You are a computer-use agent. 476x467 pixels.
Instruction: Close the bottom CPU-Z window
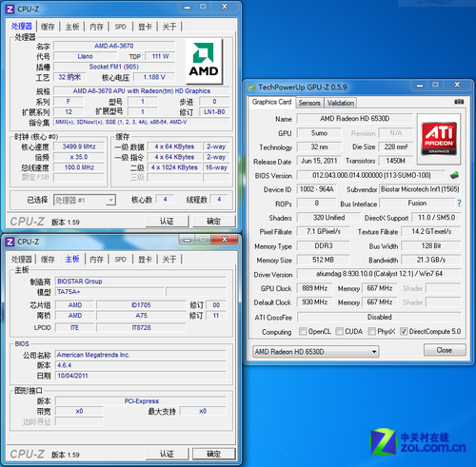225,239
